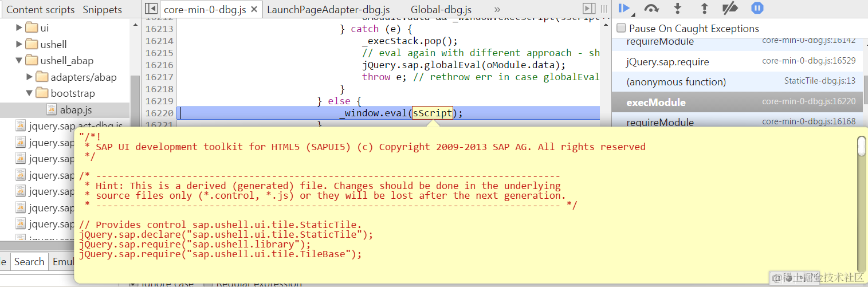Step into the next function call
The height and width of the screenshot is (287, 868).
[x=678, y=8]
